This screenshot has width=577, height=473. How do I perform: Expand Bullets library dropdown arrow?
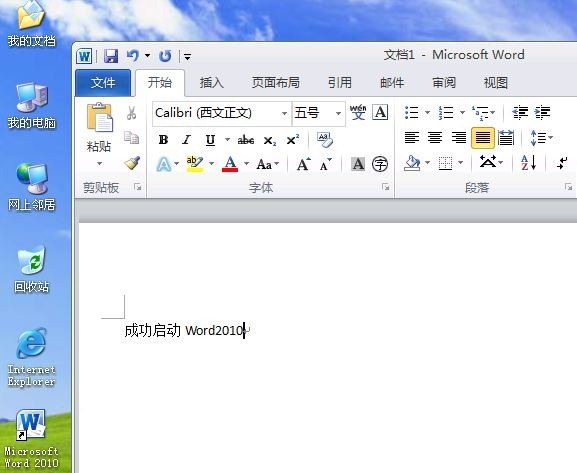coord(427,112)
